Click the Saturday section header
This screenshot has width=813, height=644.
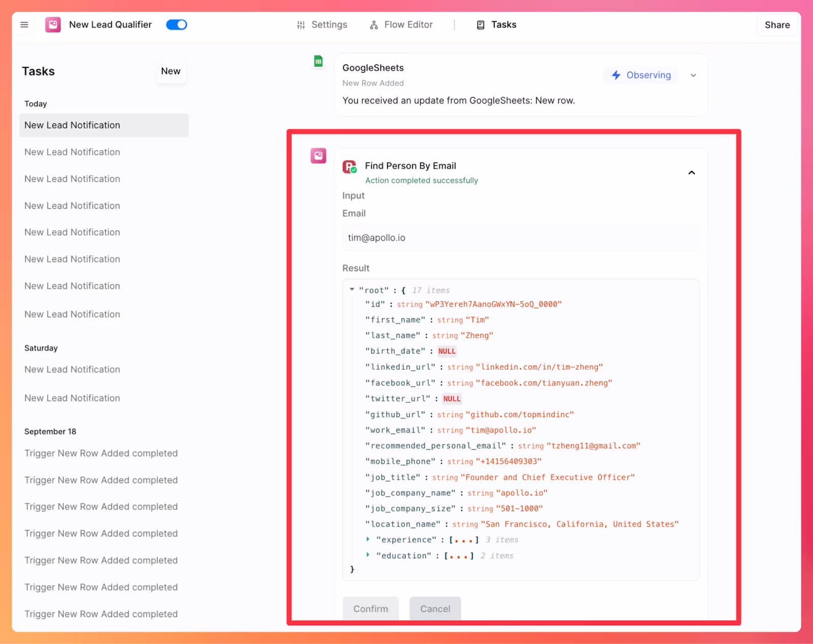pyautogui.click(x=41, y=348)
